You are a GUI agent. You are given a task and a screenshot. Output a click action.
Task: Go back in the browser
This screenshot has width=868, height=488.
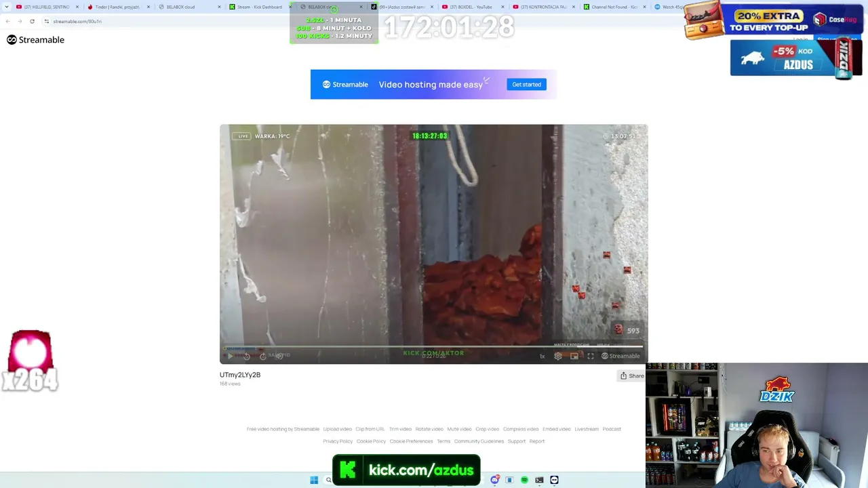[x=7, y=21]
